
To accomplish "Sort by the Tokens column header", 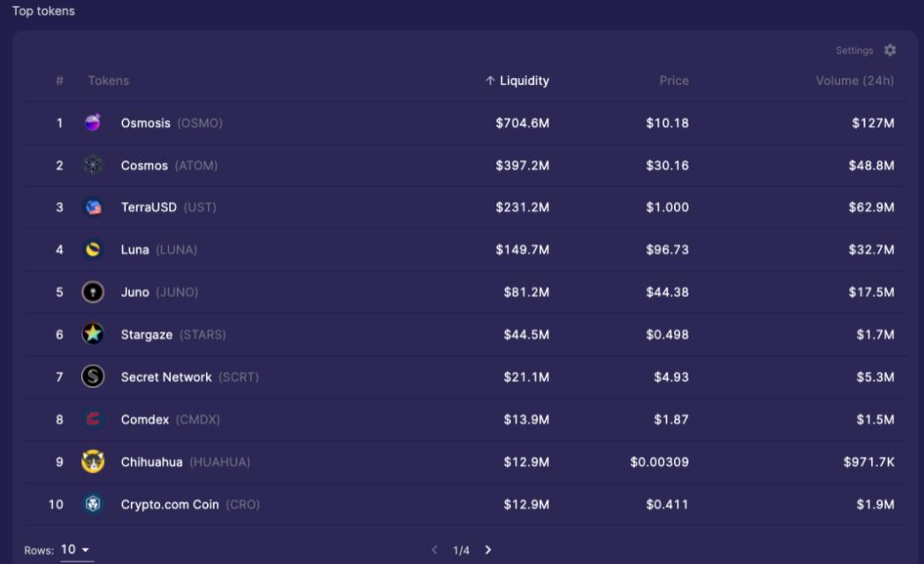I will [x=108, y=80].
